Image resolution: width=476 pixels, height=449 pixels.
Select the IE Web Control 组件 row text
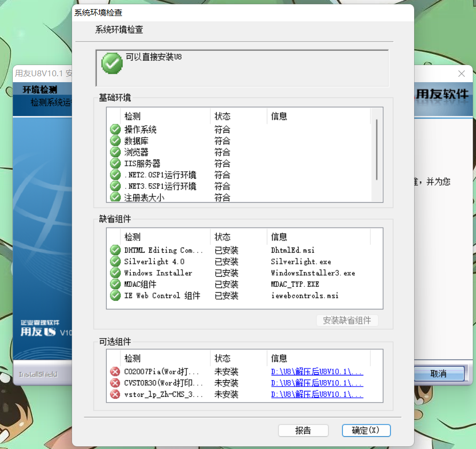162,295
